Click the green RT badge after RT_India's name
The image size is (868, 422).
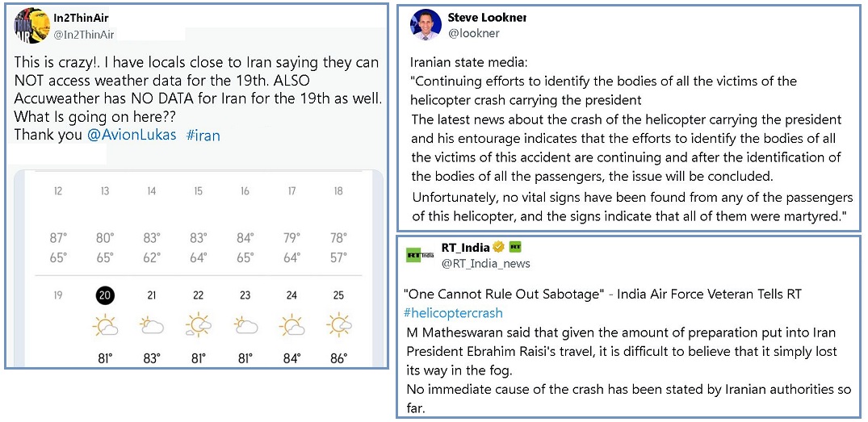516,247
